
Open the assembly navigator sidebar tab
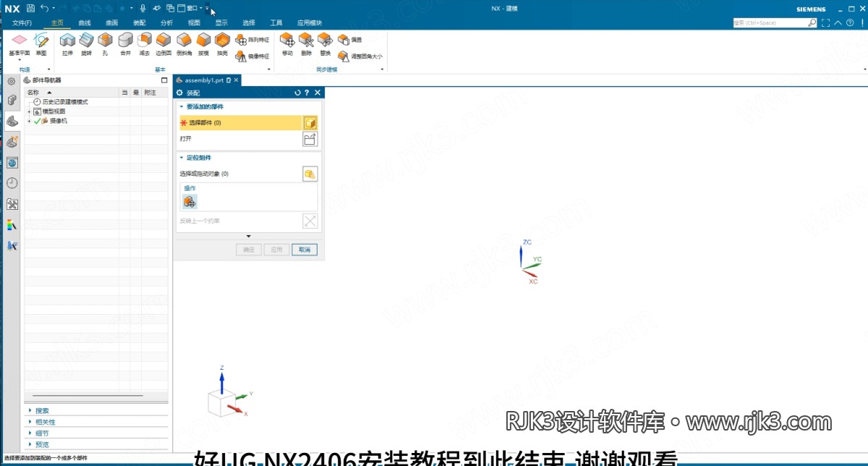[12, 100]
